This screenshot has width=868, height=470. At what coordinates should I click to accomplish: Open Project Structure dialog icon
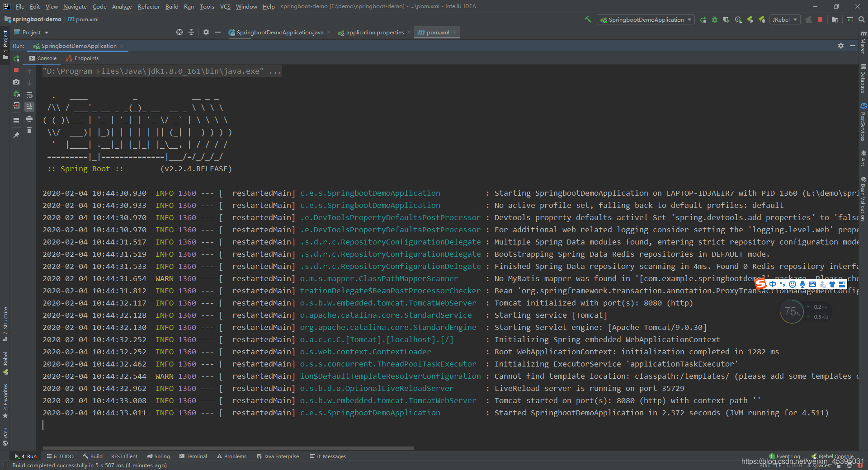(x=835, y=19)
